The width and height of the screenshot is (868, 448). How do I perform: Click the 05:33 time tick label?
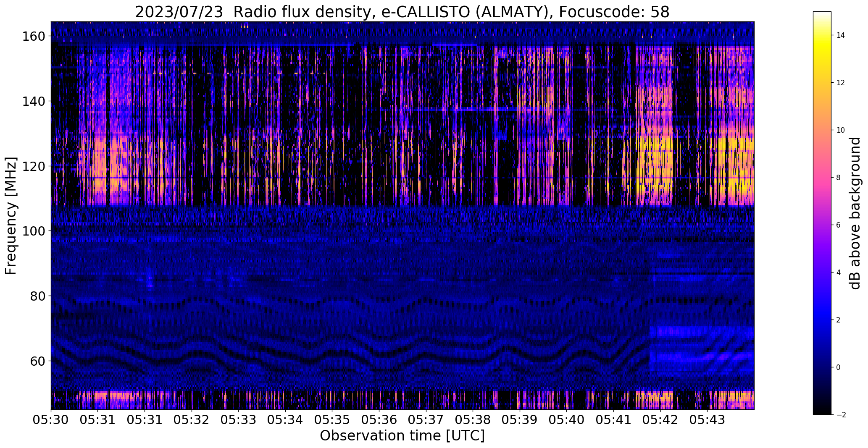click(238, 420)
